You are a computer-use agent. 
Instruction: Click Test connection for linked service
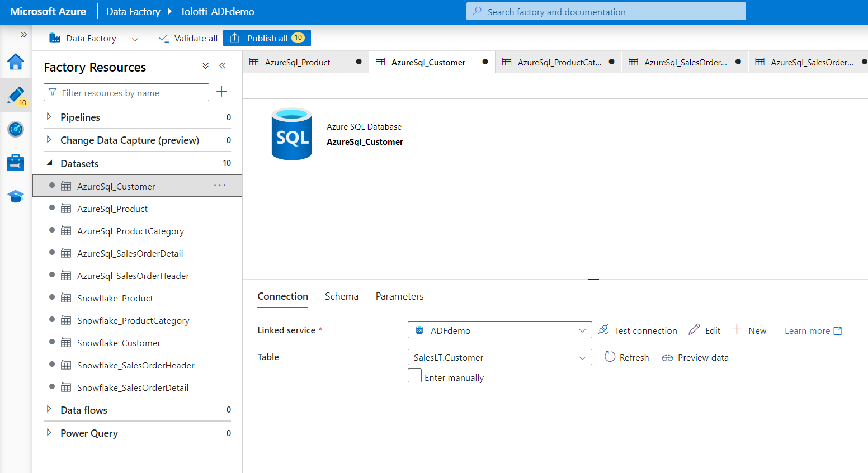click(x=638, y=330)
